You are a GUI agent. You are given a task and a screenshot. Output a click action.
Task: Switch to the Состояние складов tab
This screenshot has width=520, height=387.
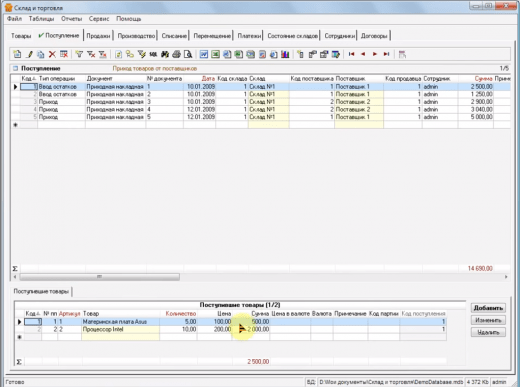[292, 36]
